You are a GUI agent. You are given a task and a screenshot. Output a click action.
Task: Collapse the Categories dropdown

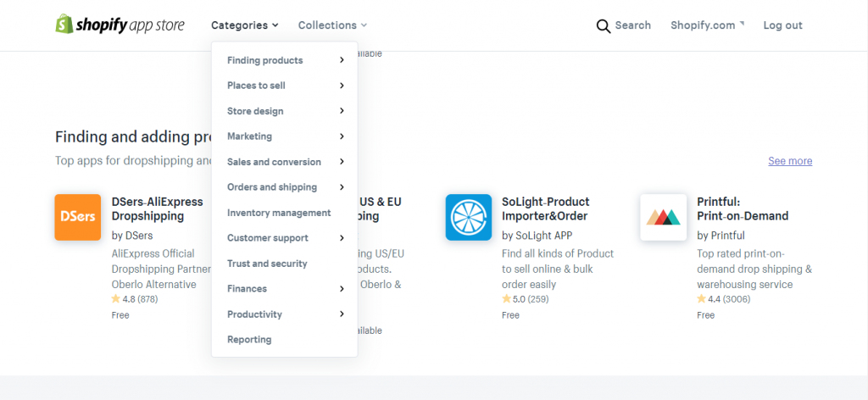[245, 25]
